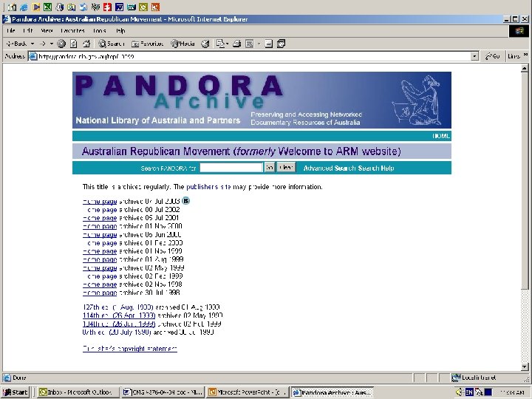The width and height of the screenshot is (532, 399).
Task: Open the Search Help link
Action: click(x=376, y=168)
